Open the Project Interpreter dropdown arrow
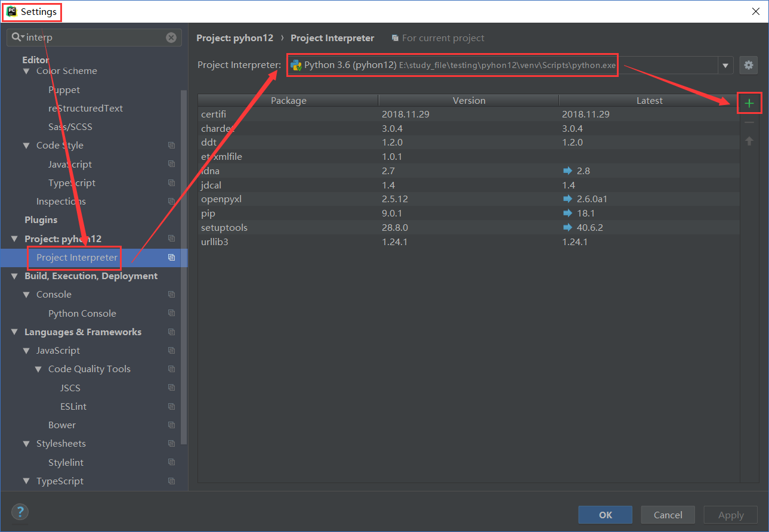This screenshot has height=532, width=769. coord(725,65)
